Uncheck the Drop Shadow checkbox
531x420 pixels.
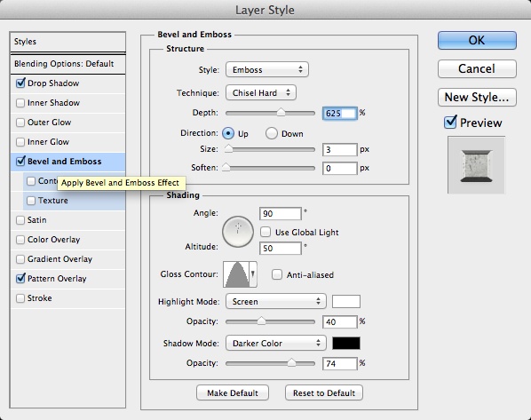point(20,83)
